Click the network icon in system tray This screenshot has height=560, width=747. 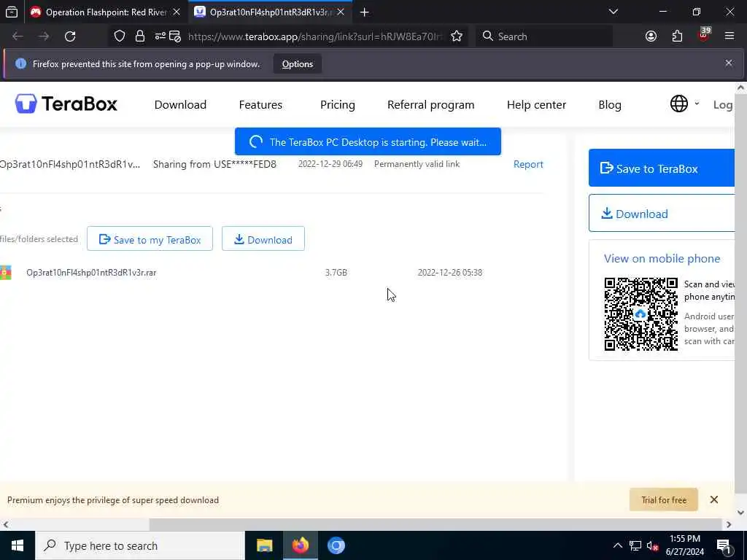635,545
